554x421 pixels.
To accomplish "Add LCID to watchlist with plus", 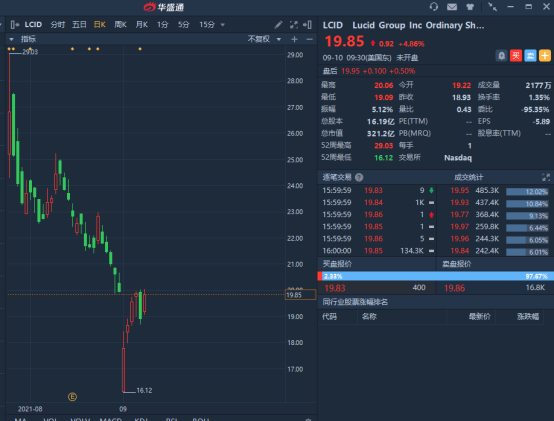I will (545, 56).
